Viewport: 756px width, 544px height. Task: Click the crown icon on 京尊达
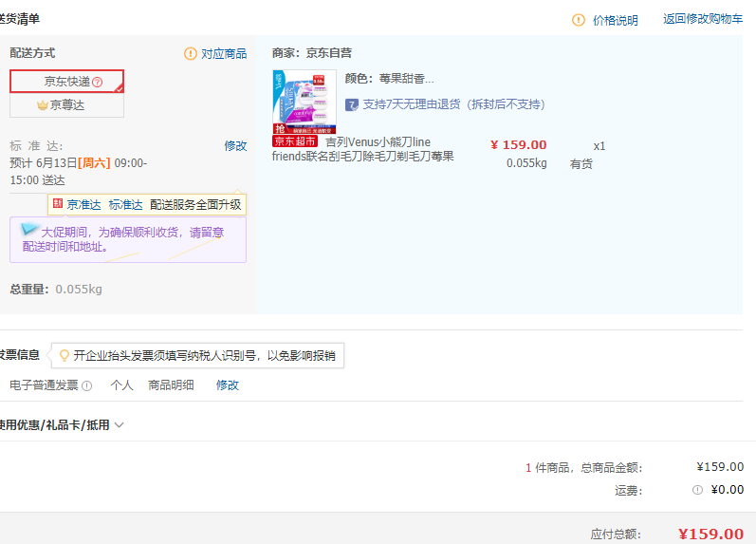point(43,104)
